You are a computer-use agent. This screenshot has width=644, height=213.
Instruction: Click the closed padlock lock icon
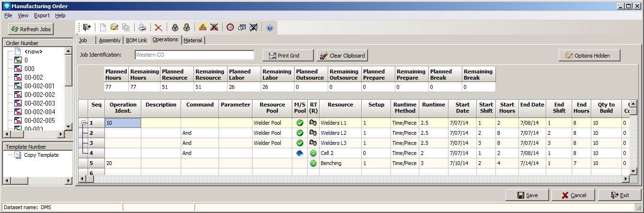[175, 28]
